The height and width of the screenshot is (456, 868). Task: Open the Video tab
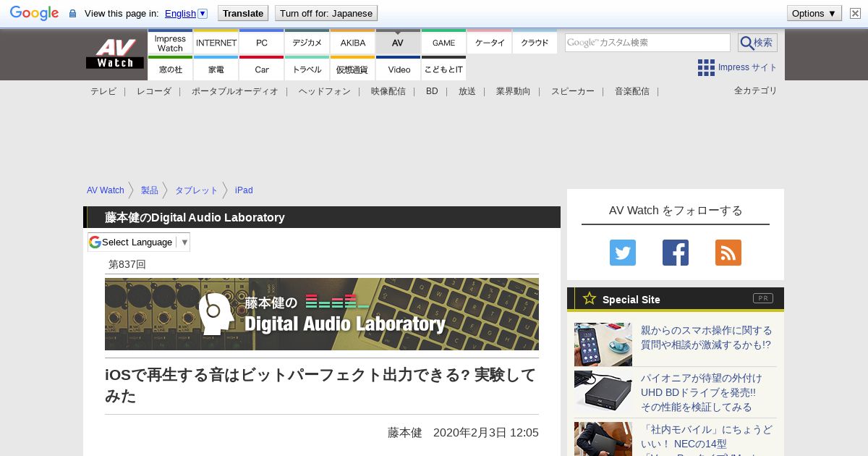pyautogui.click(x=399, y=69)
